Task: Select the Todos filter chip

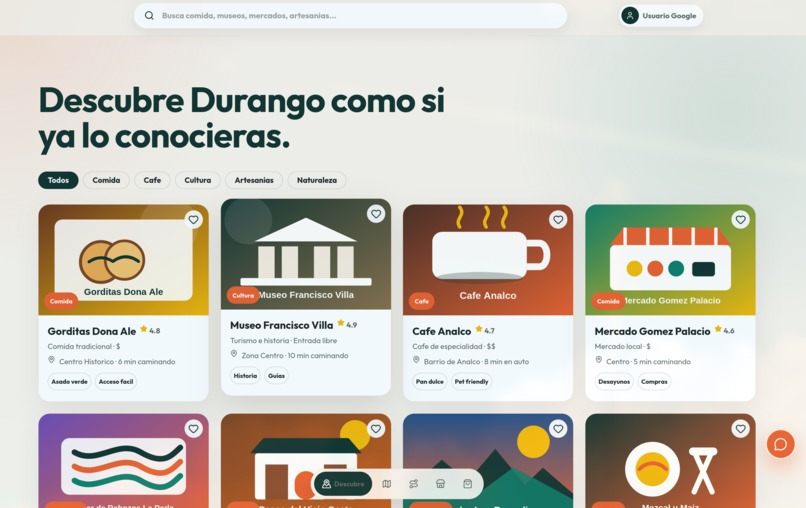Action: coord(58,180)
